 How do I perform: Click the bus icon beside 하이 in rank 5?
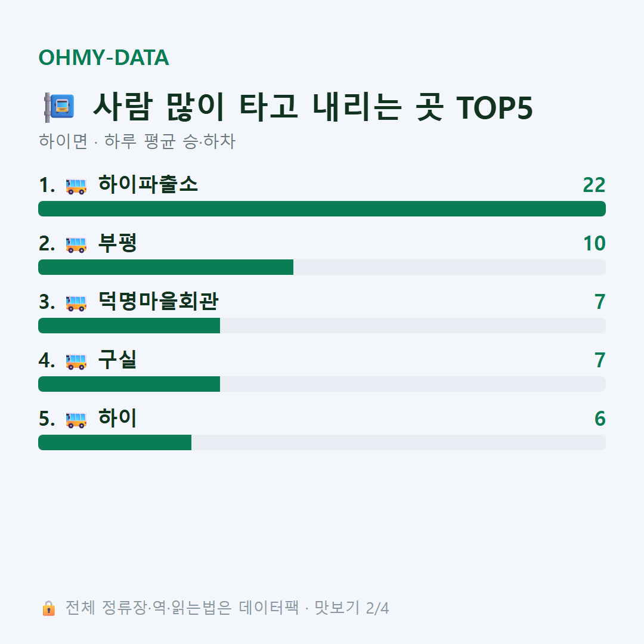[76, 420]
